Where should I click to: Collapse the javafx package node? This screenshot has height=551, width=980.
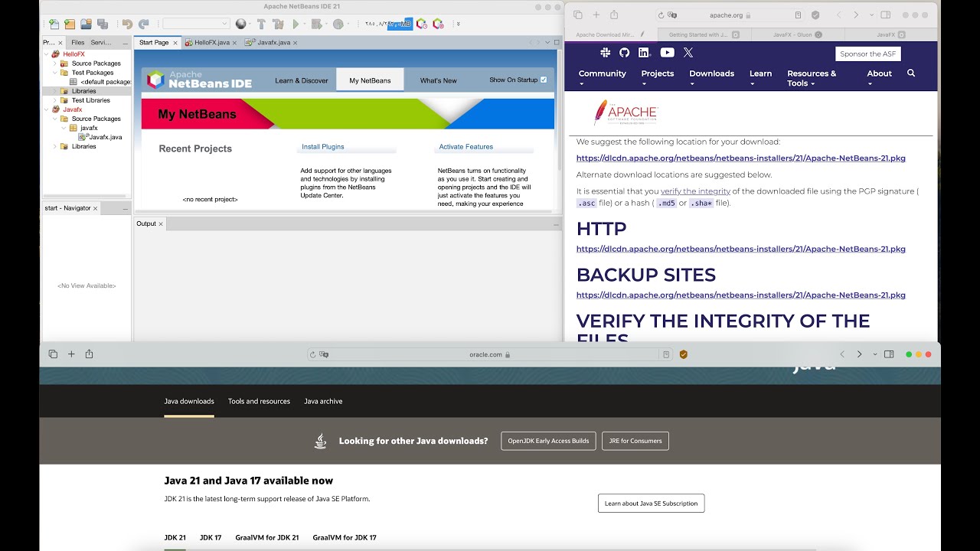[x=64, y=128]
